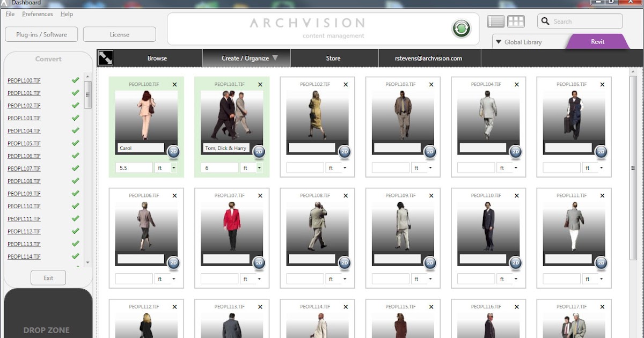The image size is (644, 338).
Task: Open unit dropdown on PEOPL101.TIF card
Action: point(252,168)
